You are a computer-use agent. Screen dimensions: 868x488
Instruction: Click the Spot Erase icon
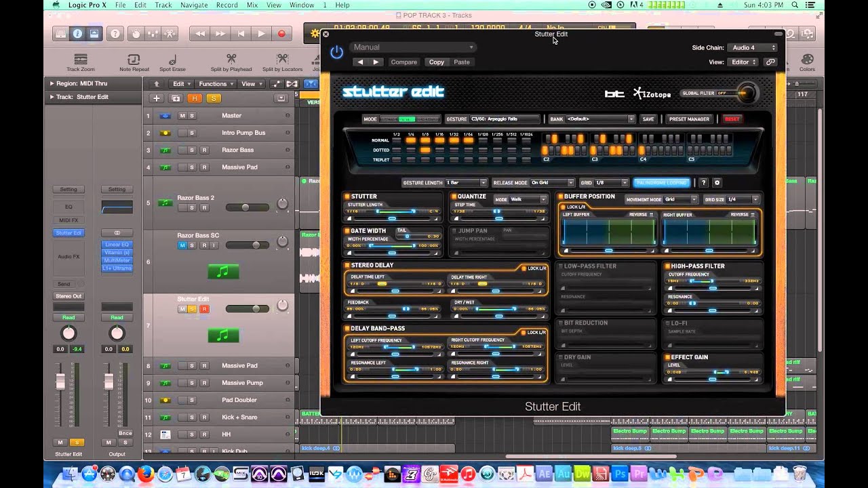coord(172,60)
